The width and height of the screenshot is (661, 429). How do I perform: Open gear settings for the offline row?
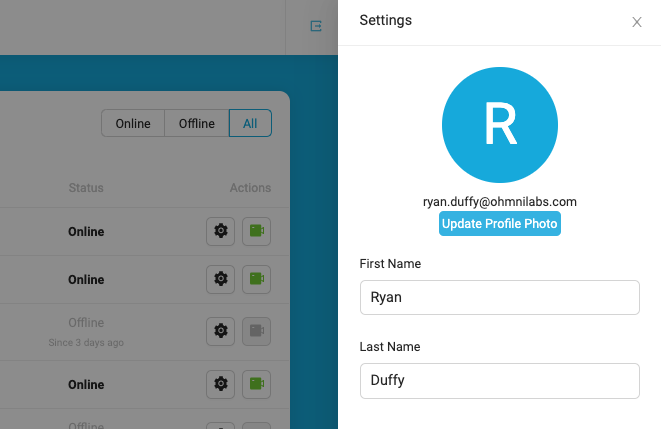click(x=220, y=331)
